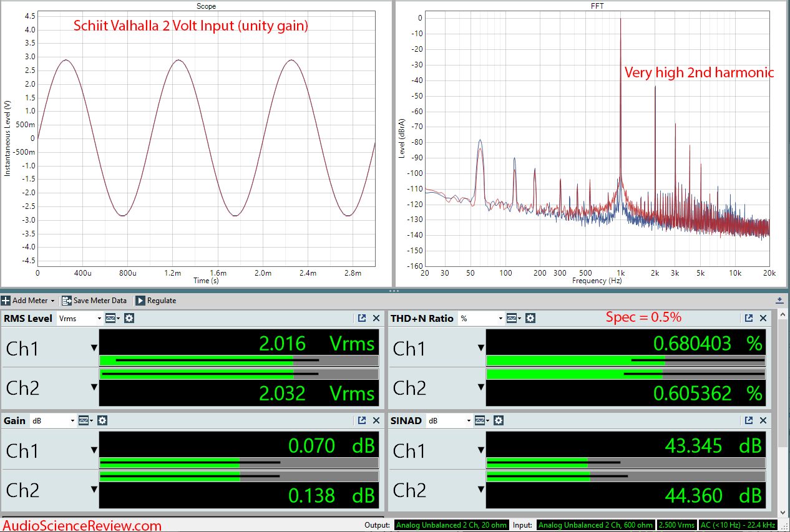
Task: Open Gain meter settings gear
Action: click(102, 420)
